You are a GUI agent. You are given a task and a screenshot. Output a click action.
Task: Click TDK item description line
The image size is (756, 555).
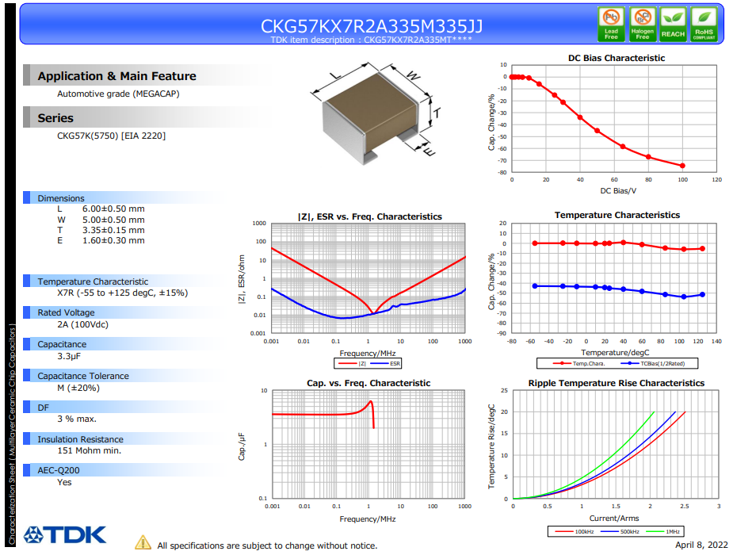click(x=371, y=40)
